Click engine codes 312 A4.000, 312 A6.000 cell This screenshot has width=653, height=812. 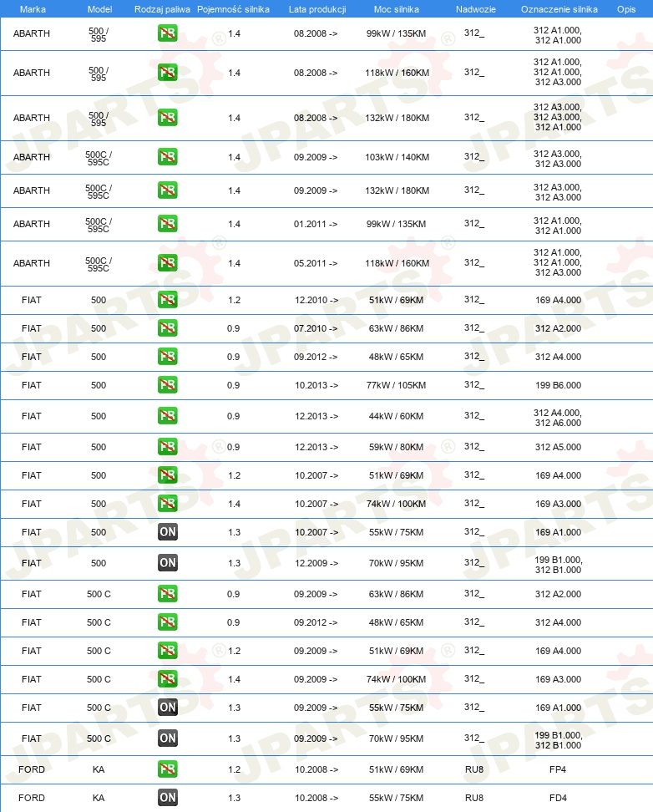click(558, 418)
